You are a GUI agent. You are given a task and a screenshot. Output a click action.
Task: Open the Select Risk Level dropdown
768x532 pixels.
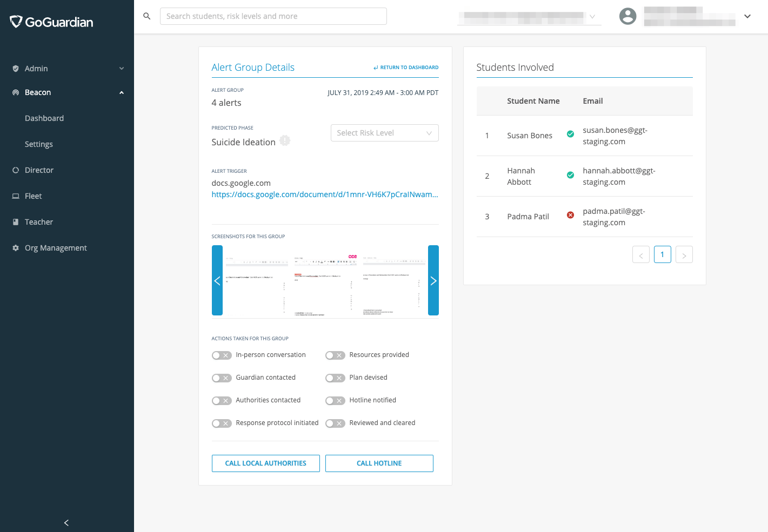pyautogui.click(x=385, y=133)
